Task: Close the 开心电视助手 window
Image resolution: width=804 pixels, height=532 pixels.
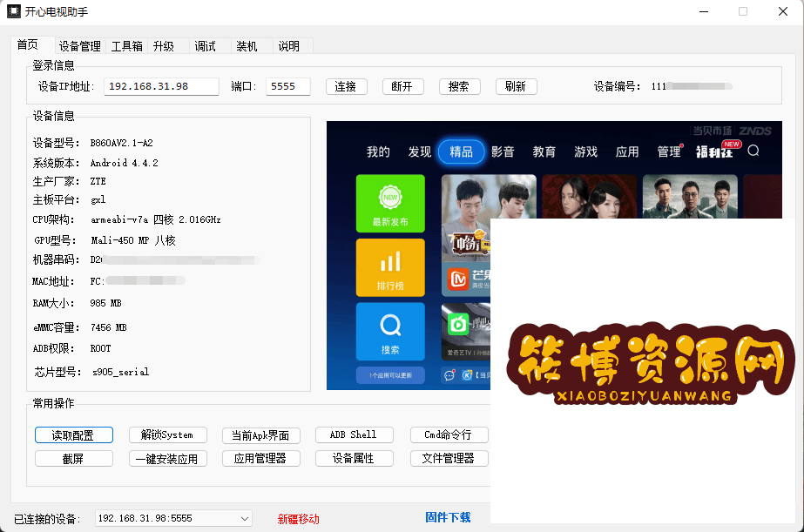Action: [x=782, y=11]
